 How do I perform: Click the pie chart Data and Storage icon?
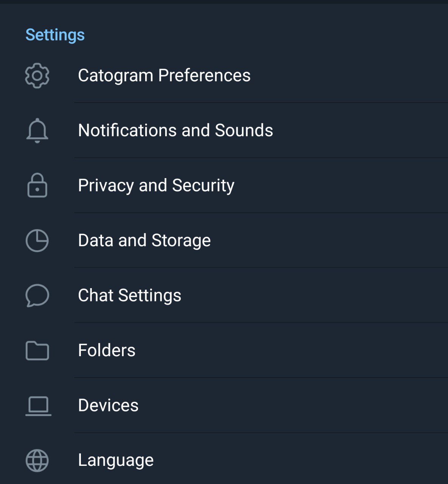(37, 240)
